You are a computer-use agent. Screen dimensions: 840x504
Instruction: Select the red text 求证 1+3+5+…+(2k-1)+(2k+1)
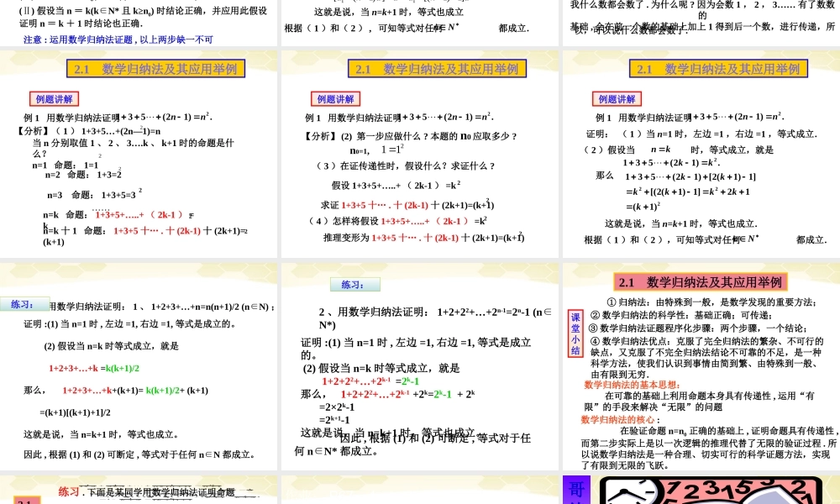pos(407,205)
